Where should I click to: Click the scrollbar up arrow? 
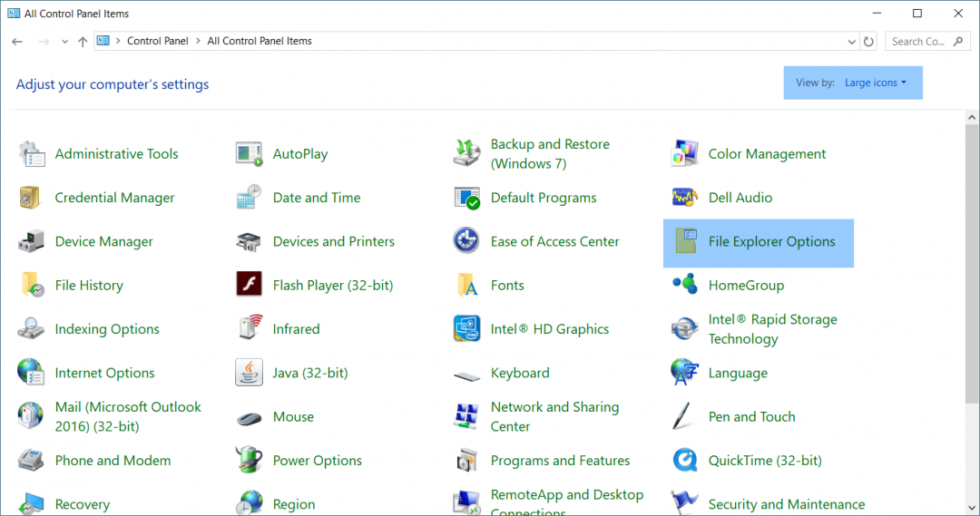click(971, 118)
